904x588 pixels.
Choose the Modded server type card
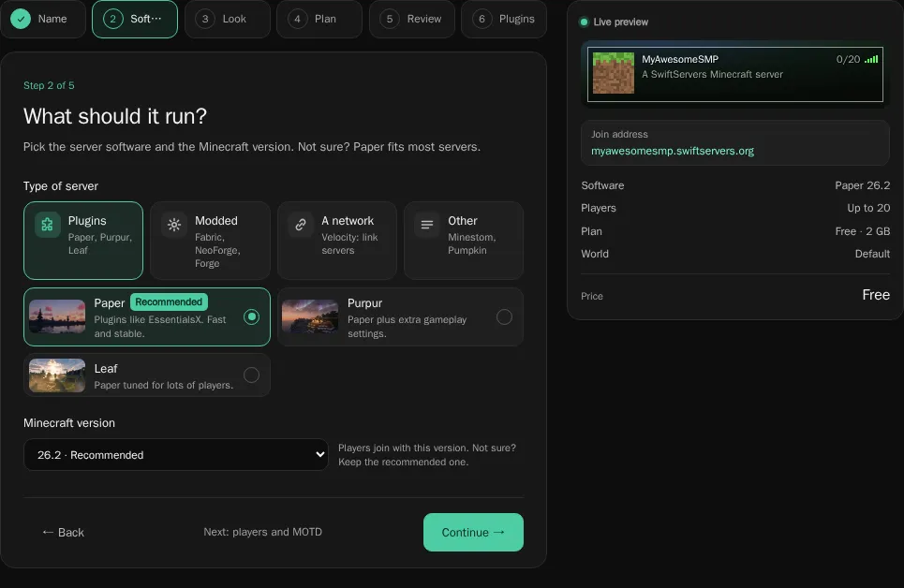point(210,241)
